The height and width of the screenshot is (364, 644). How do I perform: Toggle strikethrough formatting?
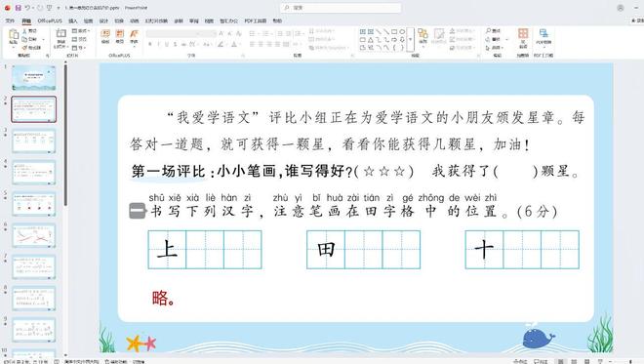(184, 44)
